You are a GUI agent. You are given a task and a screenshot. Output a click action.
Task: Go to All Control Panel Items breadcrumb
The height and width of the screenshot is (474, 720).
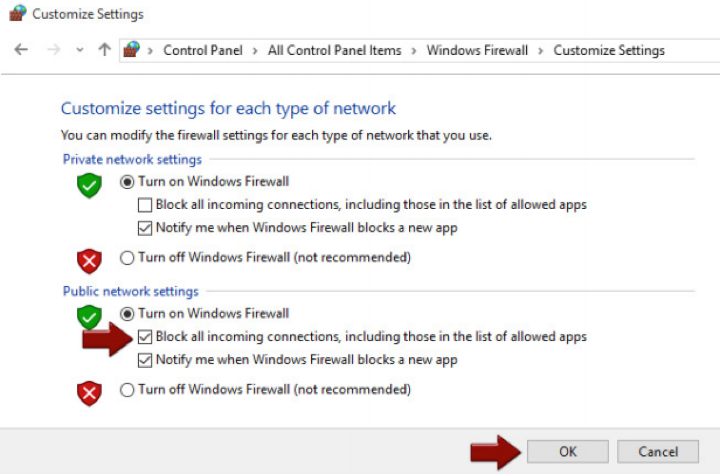click(334, 50)
